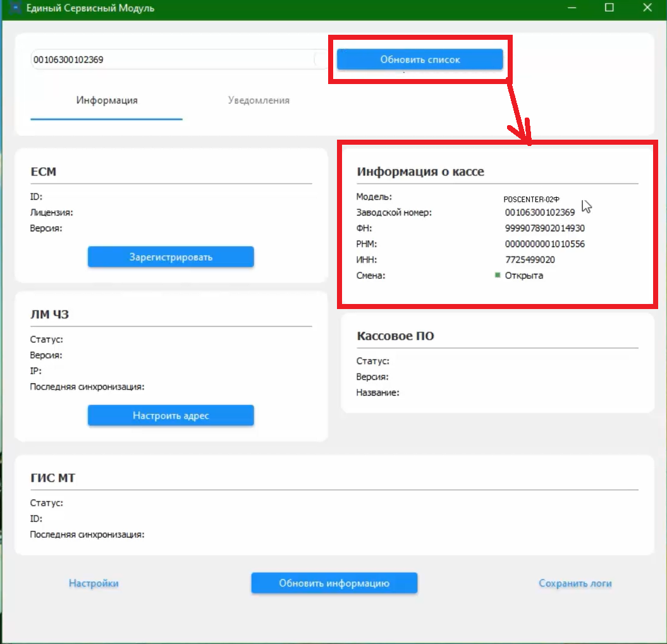The height and width of the screenshot is (644, 667).
Task: Click the Обновить список button
Action: (x=420, y=59)
